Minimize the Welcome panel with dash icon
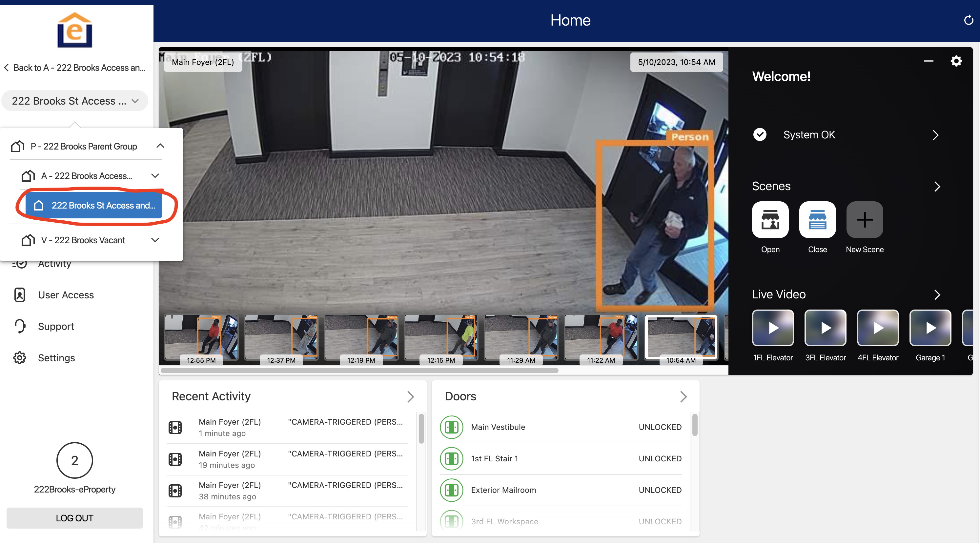The height and width of the screenshot is (543, 980). [x=929, y=61]
